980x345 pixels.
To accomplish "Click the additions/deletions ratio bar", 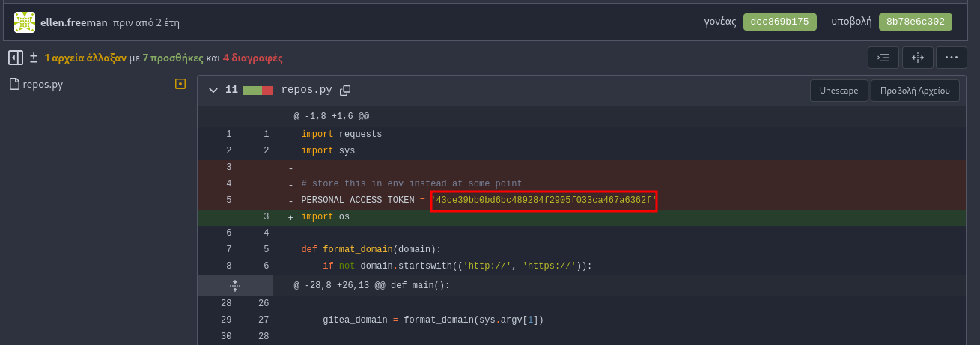I will point(258,90).
